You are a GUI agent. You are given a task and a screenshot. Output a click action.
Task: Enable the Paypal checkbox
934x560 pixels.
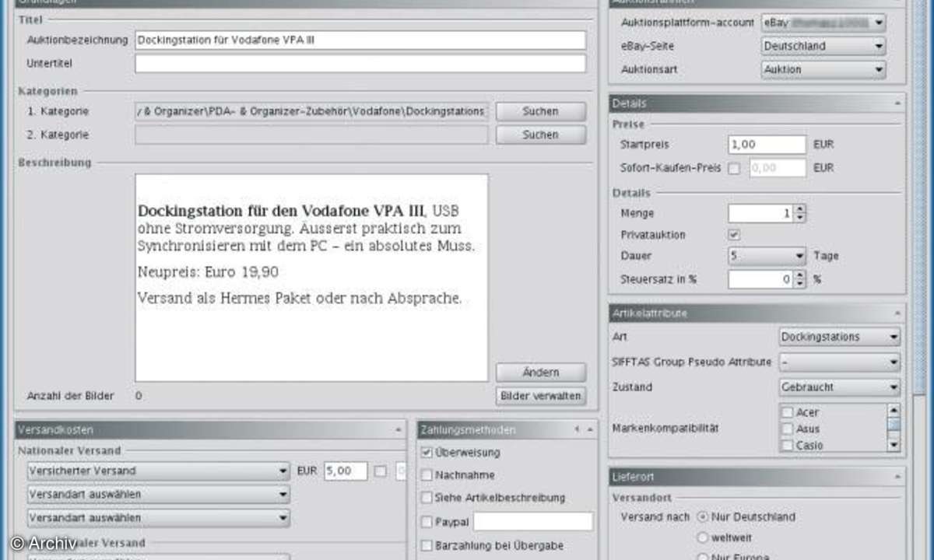coord(427,522)
